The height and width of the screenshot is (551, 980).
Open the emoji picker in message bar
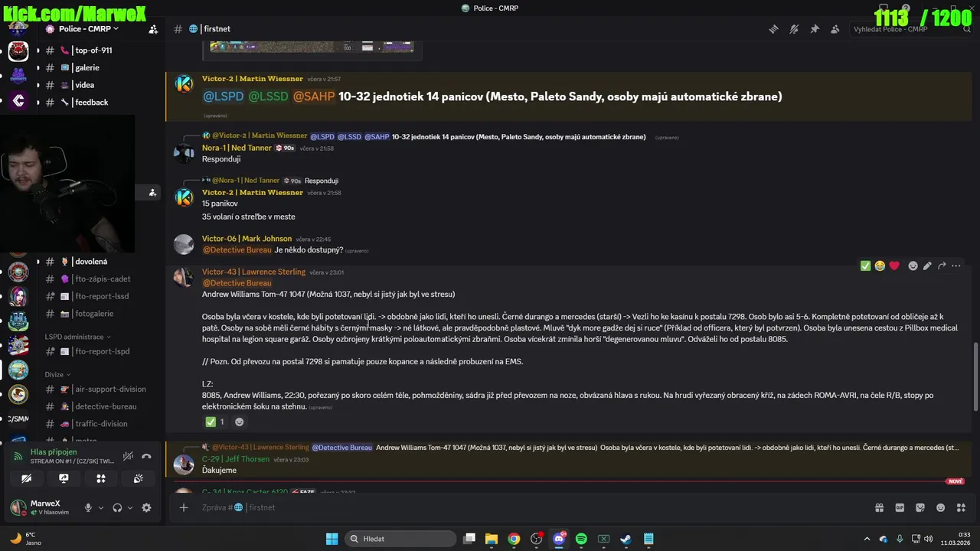[941, 507]
